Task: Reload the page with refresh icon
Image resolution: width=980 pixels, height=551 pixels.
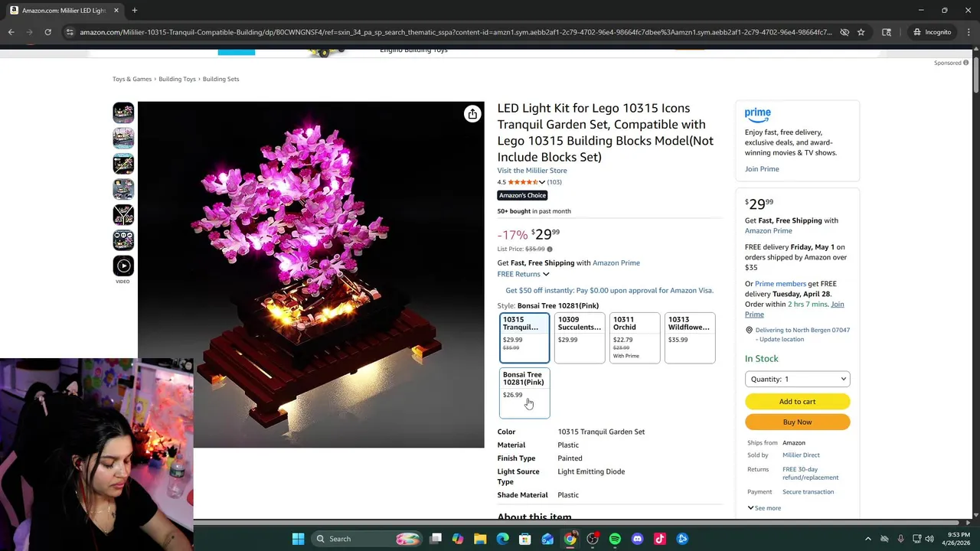Action: (x=47, y=32)
